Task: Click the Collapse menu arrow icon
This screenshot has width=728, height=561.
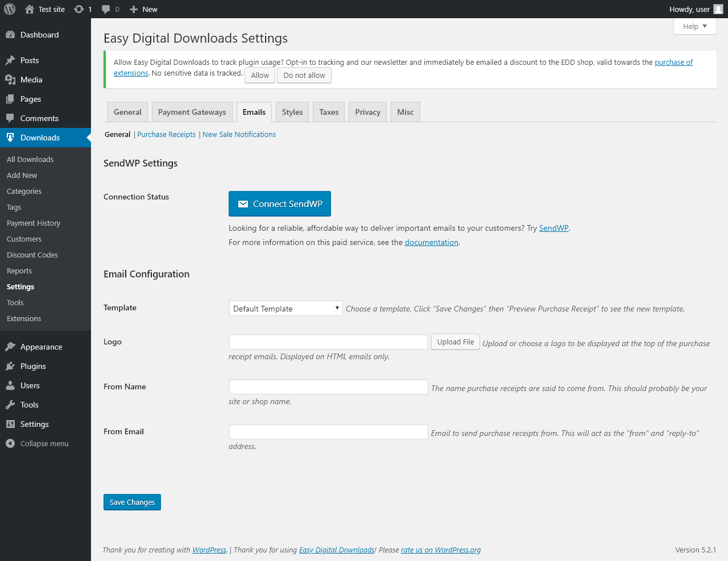Action: point(10,443)
